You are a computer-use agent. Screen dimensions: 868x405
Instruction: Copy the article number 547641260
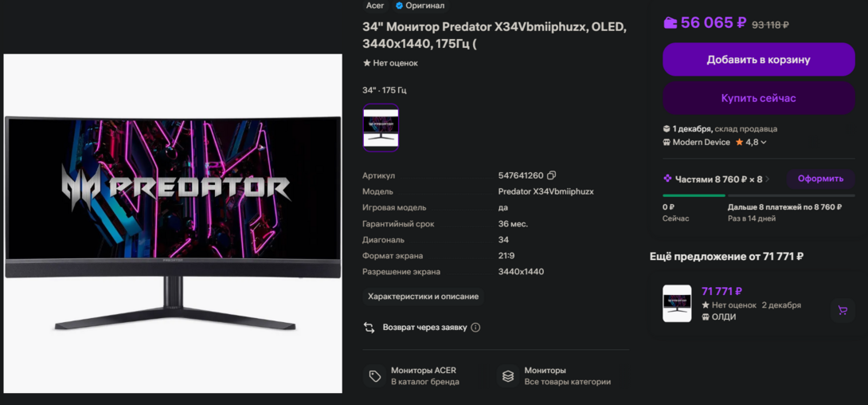(551, 175)
